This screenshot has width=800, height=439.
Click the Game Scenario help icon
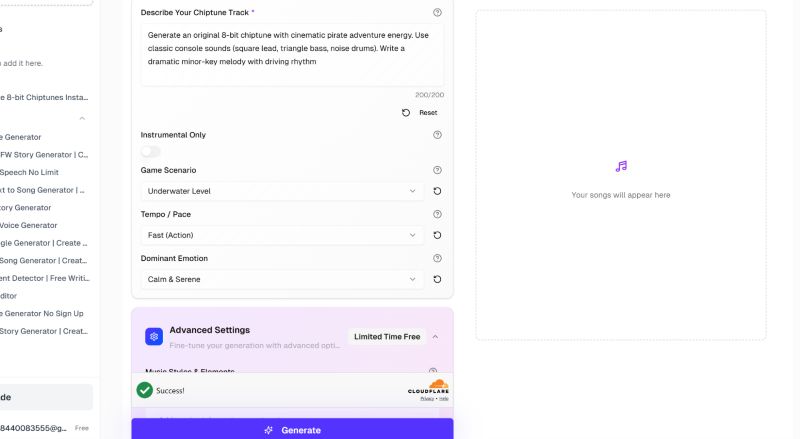tap(437, 171)
